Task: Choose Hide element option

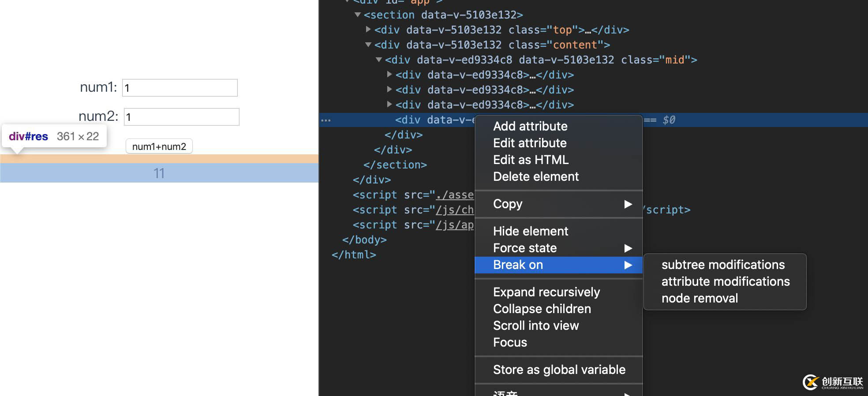Action: pyautogui.click(x=530, y=231)
